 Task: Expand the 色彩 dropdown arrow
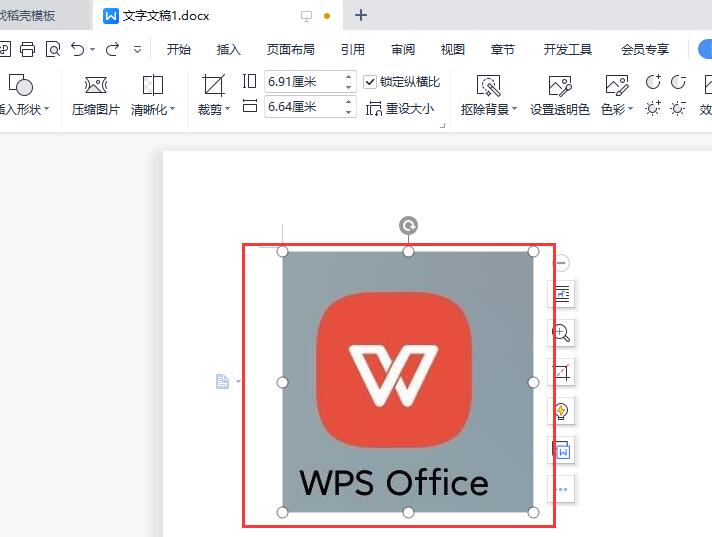point(630,109)
